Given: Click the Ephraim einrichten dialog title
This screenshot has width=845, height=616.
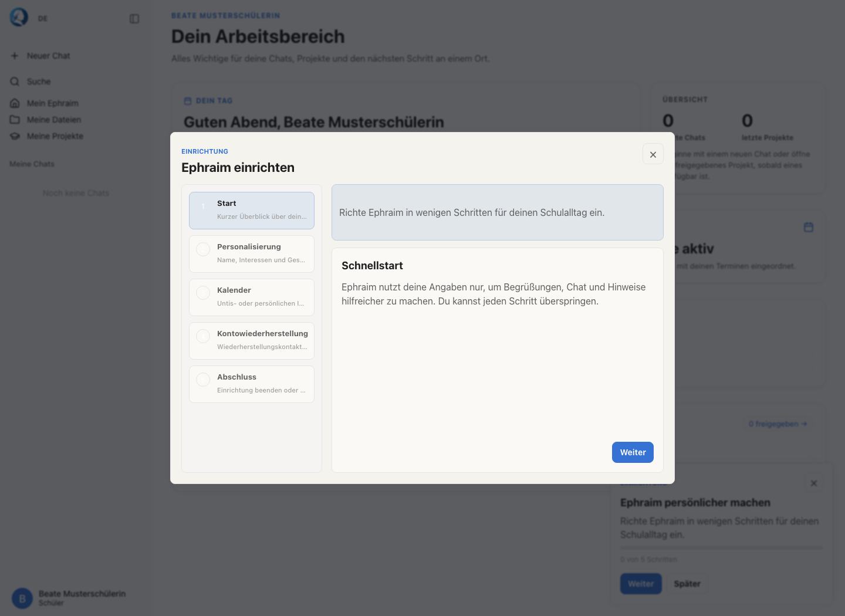Looking at the screenshot, I should coord(238,168).
